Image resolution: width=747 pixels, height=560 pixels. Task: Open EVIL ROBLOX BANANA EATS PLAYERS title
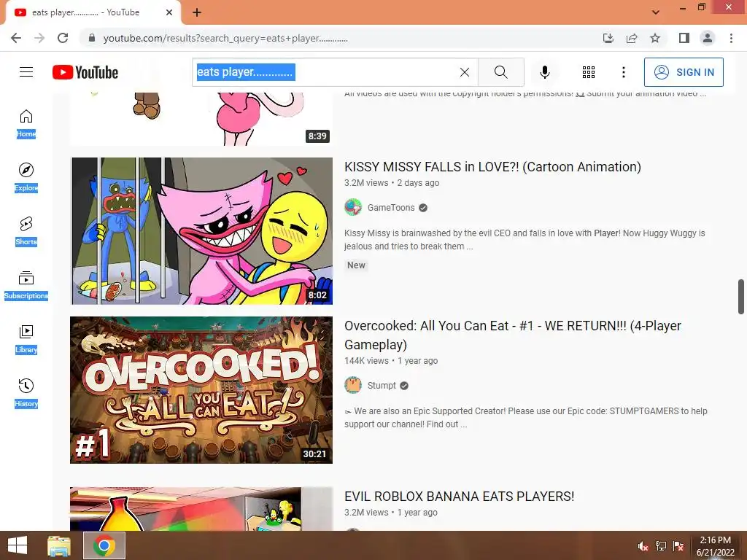(x=460, y=496)
